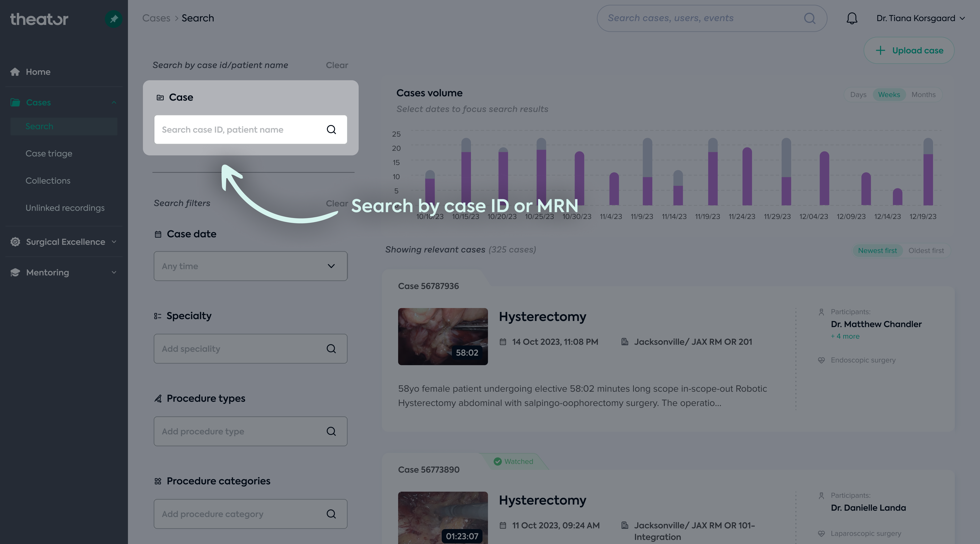Focus the Add procedure category input

pyautogui.click(x=250, y=514)
